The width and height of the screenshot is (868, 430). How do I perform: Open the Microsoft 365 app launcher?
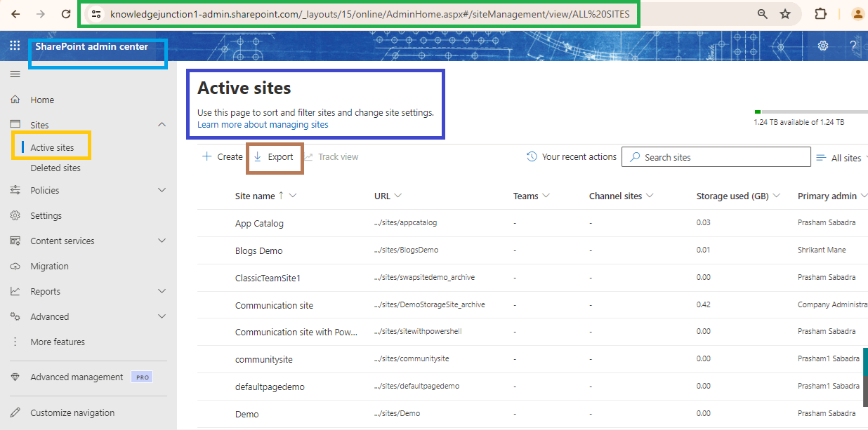(14, 45)
